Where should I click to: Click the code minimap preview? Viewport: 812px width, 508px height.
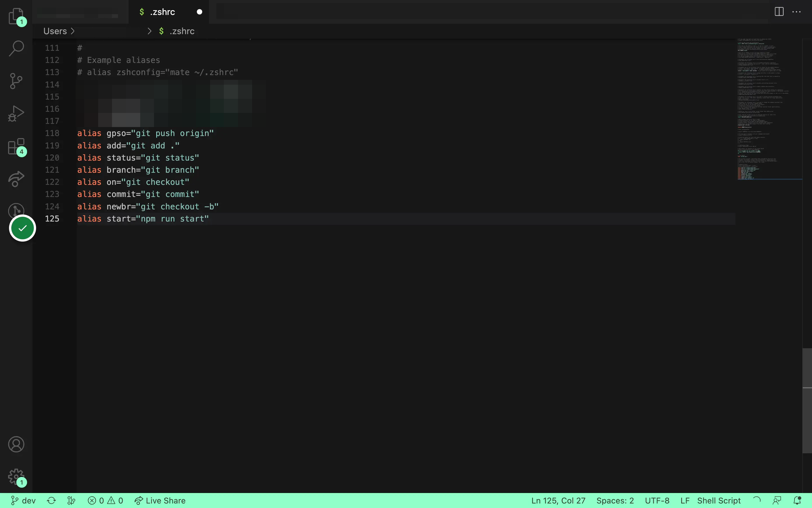point(769,109)
